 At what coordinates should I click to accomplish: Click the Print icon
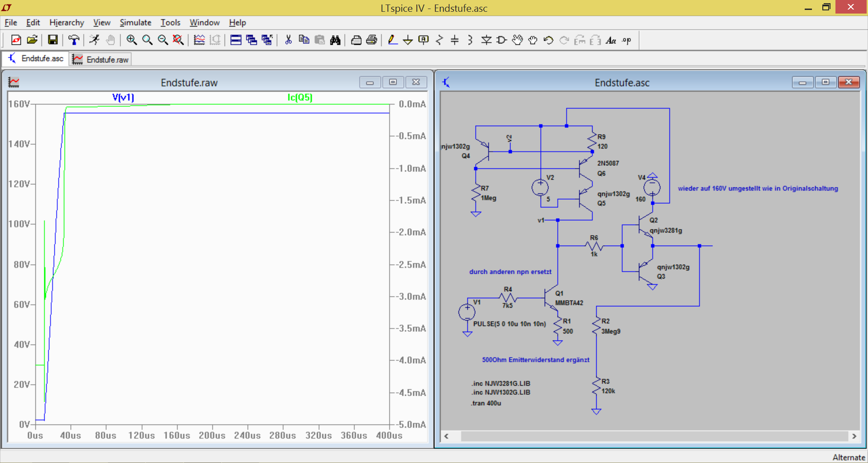372,40
